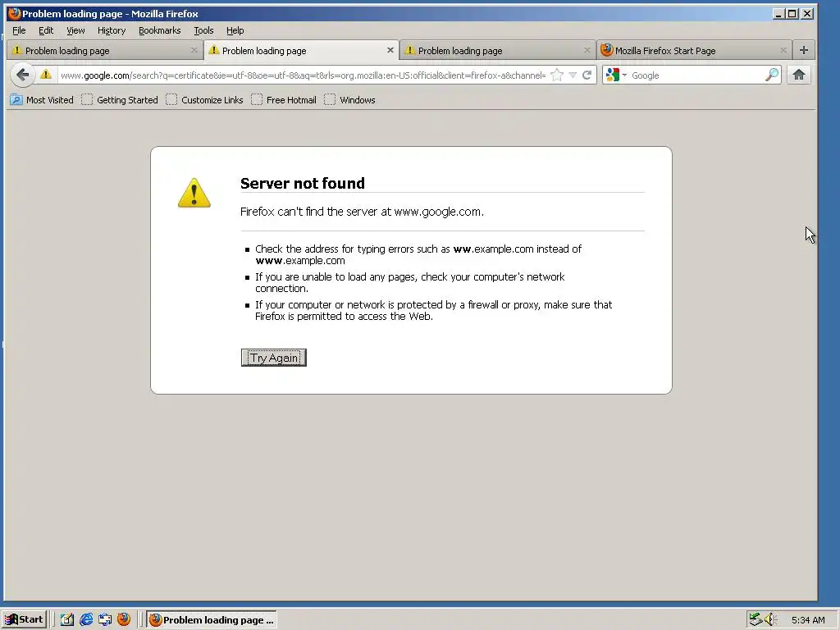Bookmark this page with the star icon
This screenshot has width=840, height=630.
(557, 75)
